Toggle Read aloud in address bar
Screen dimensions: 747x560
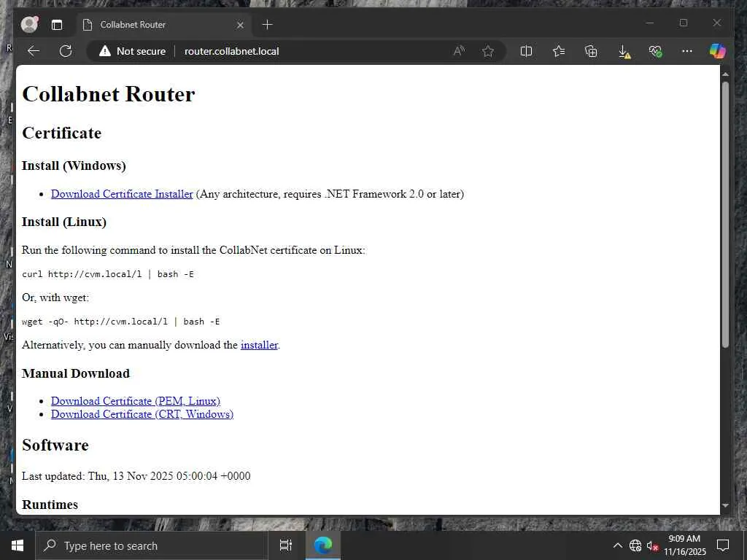tap(460, 51)
